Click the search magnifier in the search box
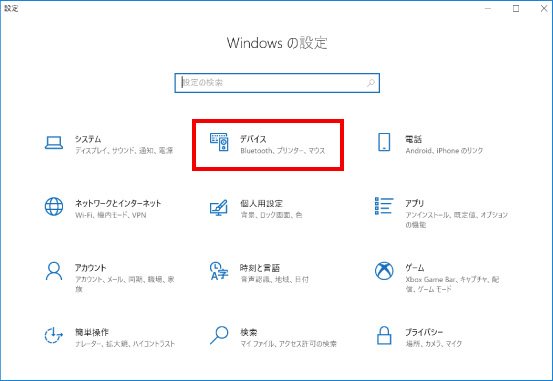553x381 pixels. [371, 83]
